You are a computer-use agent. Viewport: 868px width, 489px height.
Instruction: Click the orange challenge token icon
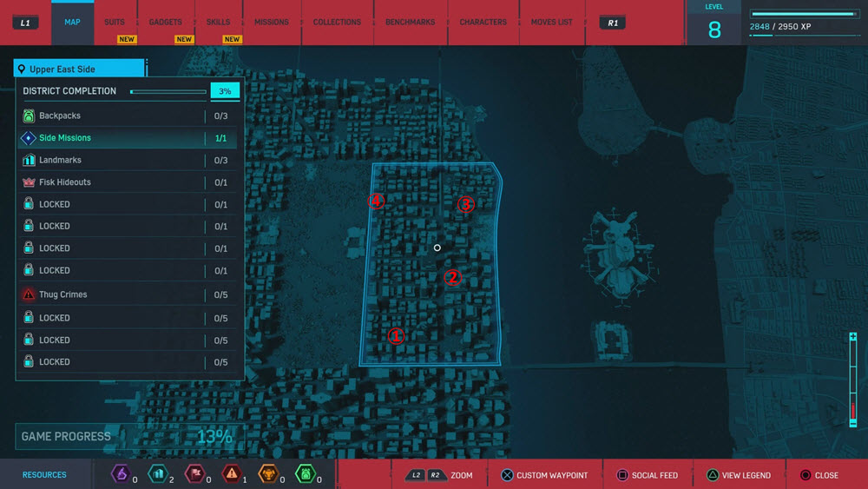point(268,474)
